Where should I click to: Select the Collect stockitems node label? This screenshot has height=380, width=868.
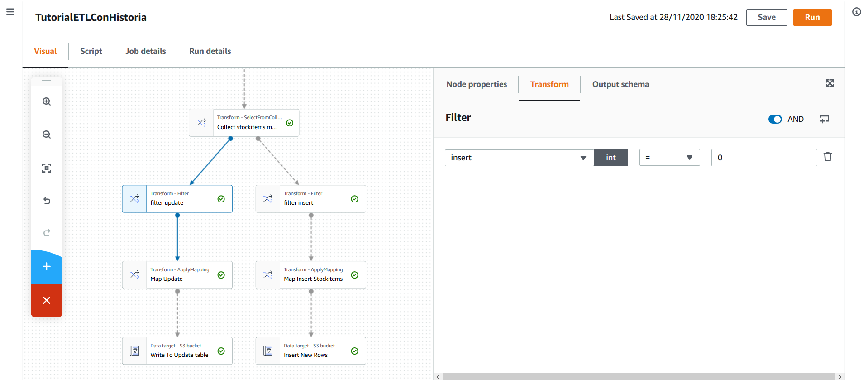pos(247,127)
